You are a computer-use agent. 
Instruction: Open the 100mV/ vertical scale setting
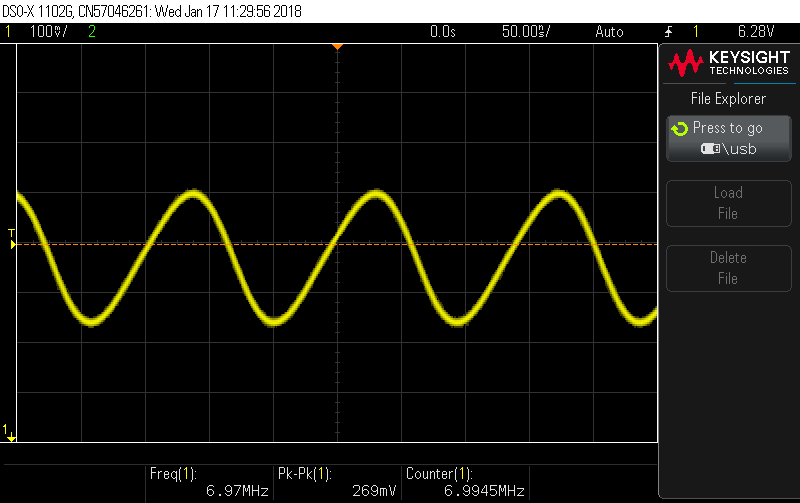tap(48, 32)
